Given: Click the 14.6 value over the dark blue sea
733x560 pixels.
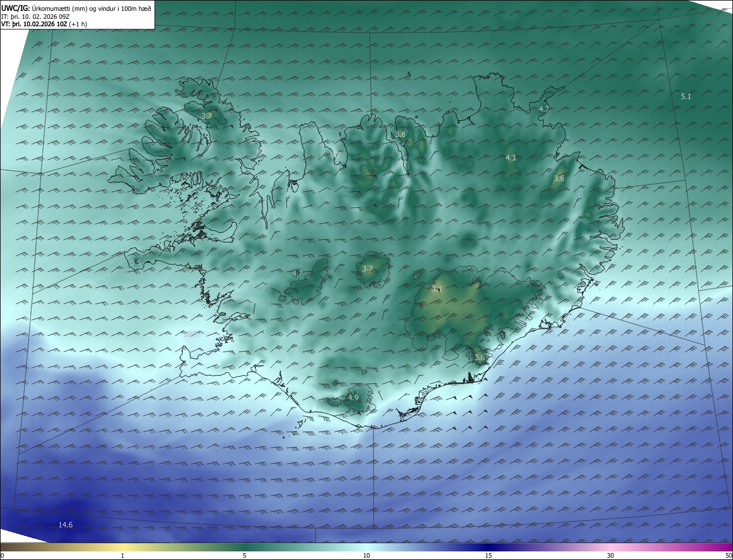Looking at the screenshot, I should (66, 524).
